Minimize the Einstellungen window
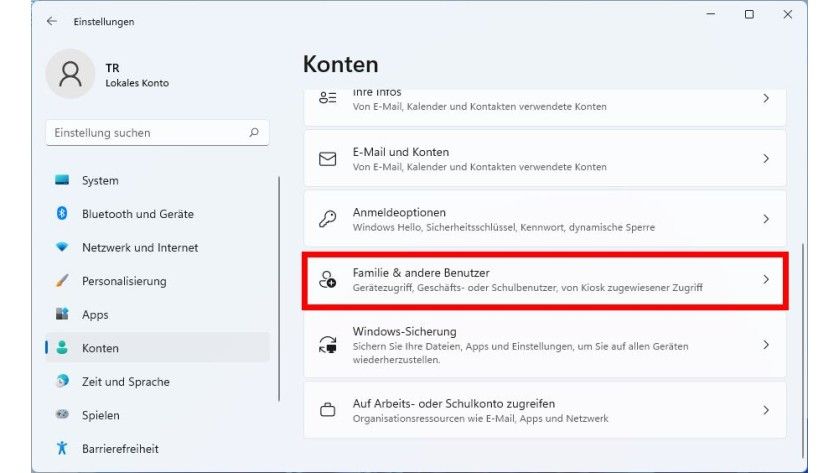This screenshot has width=840, height=473. click(711, 14)
